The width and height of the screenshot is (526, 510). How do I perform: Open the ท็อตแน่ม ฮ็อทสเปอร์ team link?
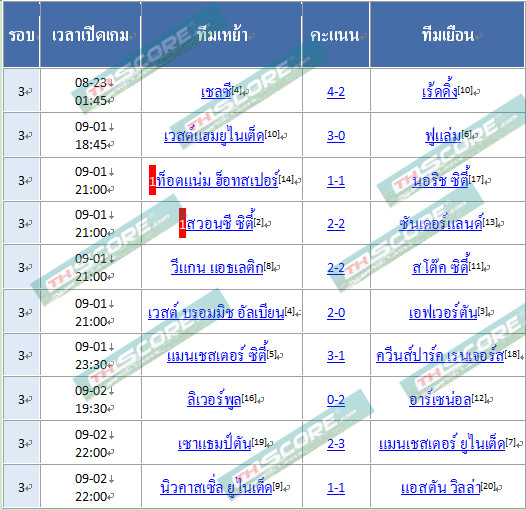pos(217,180)
